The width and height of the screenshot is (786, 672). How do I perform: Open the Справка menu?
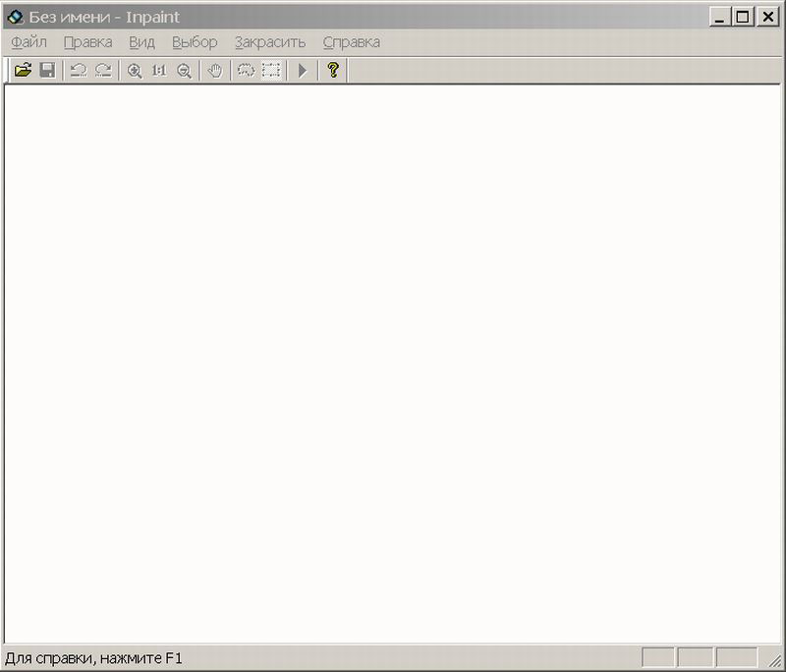tap(351, 42)
